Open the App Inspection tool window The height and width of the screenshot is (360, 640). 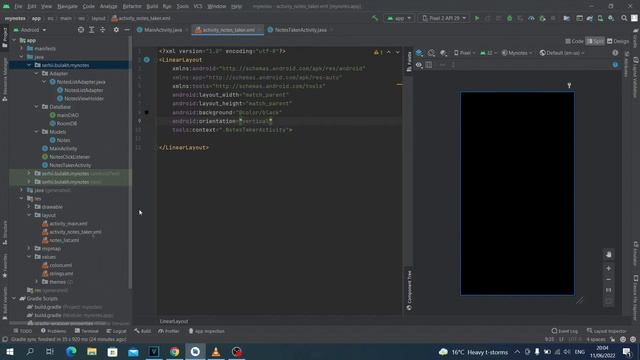[206, 331]
